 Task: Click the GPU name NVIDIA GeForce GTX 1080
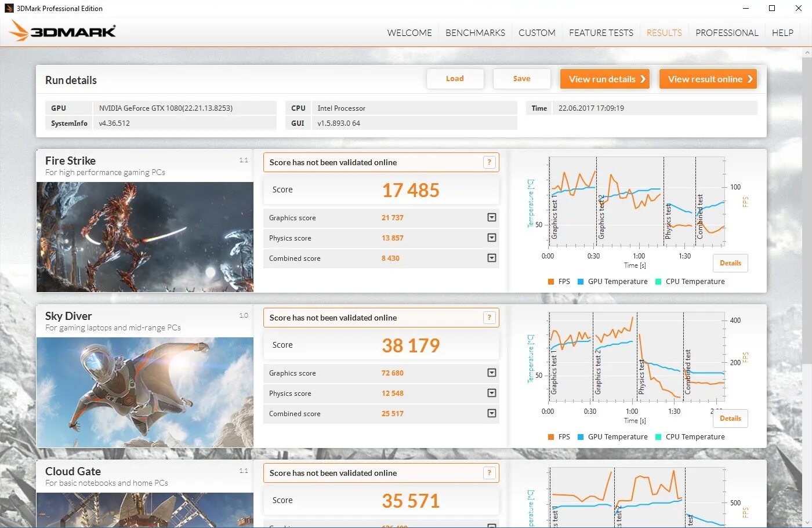(166, 108)
